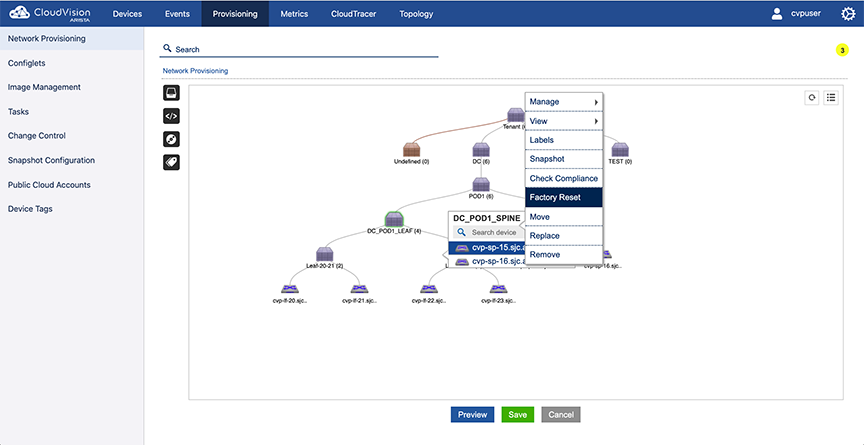Open the Metrics tab
The width and height of the screenshot is (864, 445).
tap(294, 14)
